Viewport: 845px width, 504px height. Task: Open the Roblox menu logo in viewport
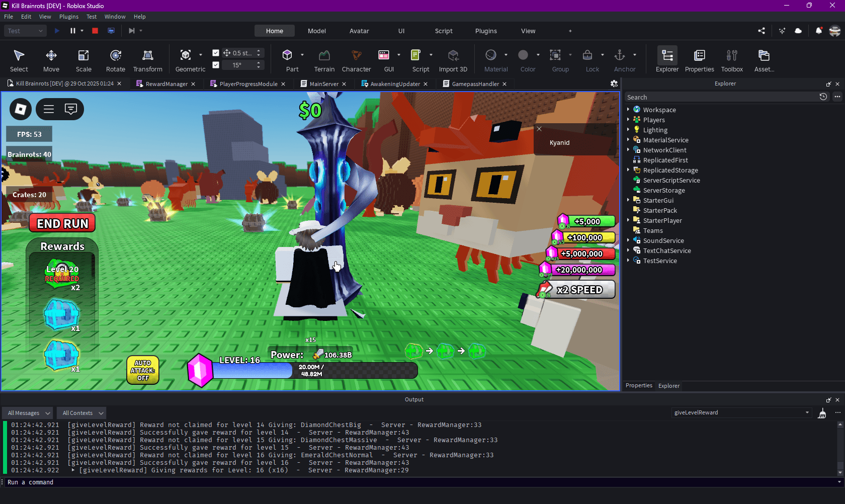point(21,109)
